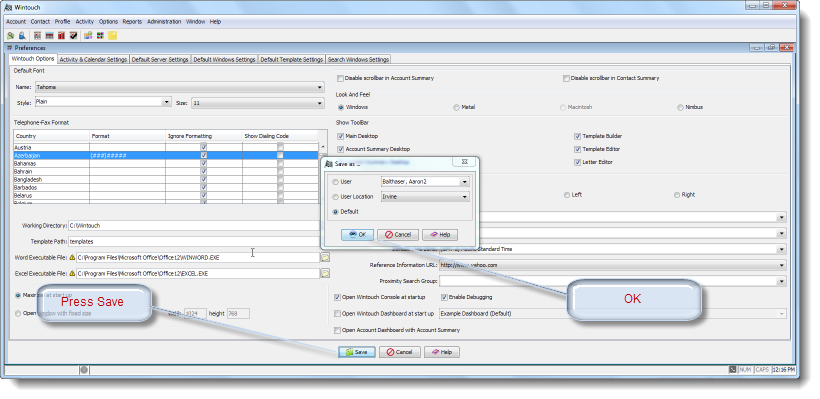Viewport: 820px width, 399px height.
Task: Click the green magnifier account search toolbar icon
Action: pyautogui.click(x=10, y=36)
